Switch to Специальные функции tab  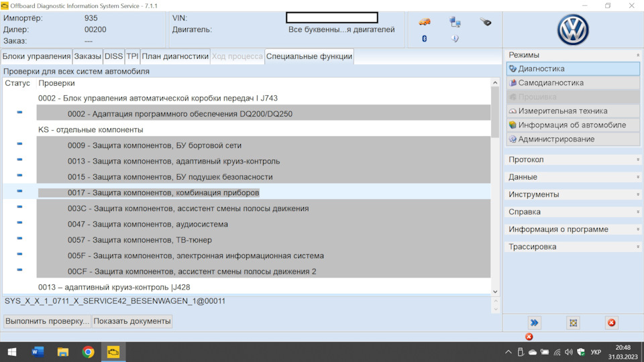click(x=309, y=56)
